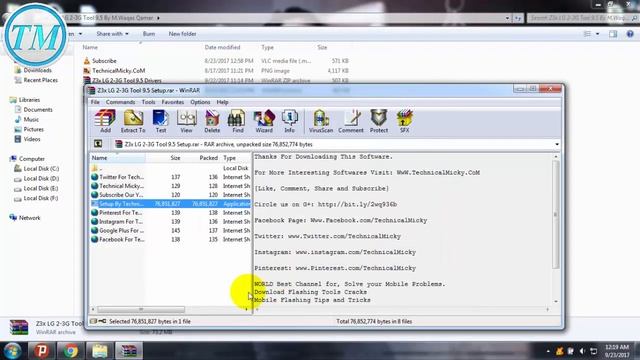The width and height of the screenshot is (640, 360).
Task: Open the Options menu
Action: (200, 102)
